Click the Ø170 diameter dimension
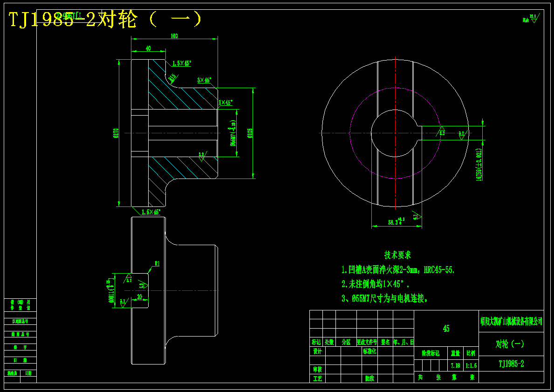The image size is (554, 392). coord(116,134)
